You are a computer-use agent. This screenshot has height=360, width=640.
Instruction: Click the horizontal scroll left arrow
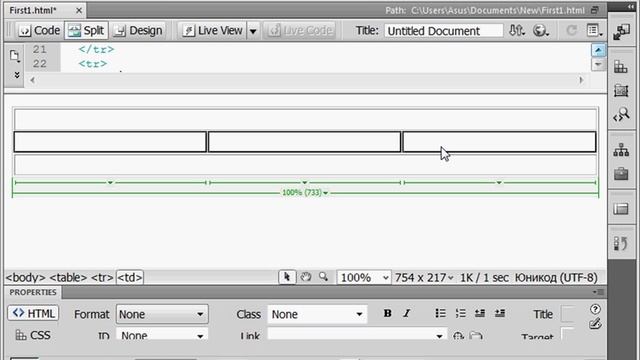pyautogui.click(x=32, y=80)
